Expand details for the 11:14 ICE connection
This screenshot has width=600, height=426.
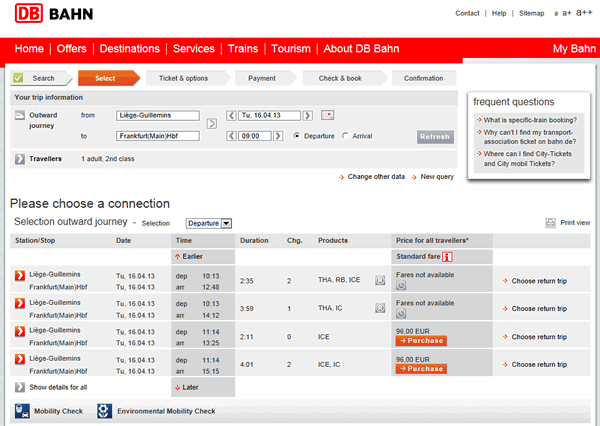[20, 332]
